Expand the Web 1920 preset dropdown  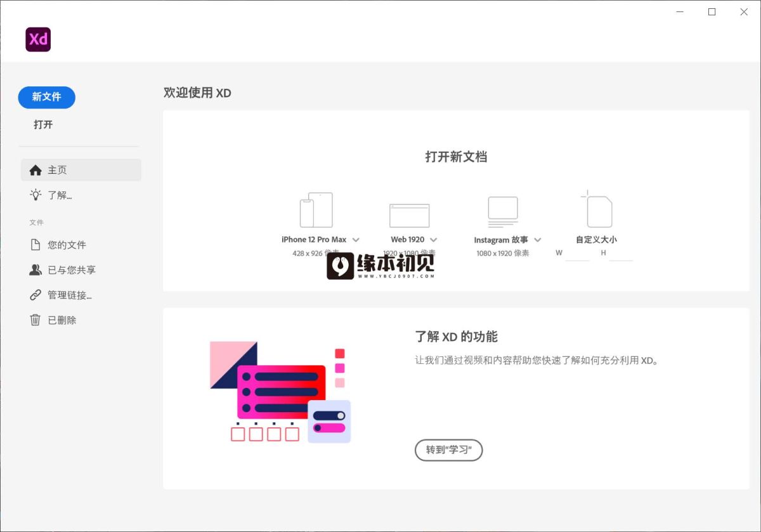tap(433, 240)
